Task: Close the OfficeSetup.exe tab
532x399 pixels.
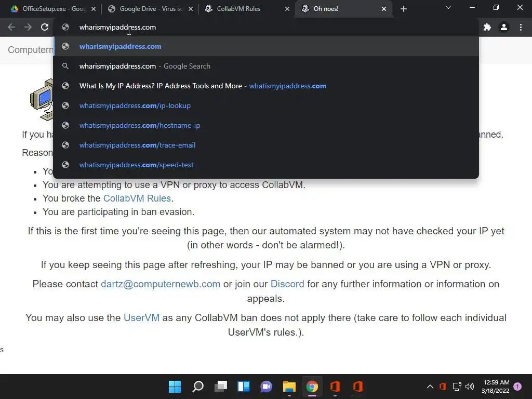Action: click(94, 9)
